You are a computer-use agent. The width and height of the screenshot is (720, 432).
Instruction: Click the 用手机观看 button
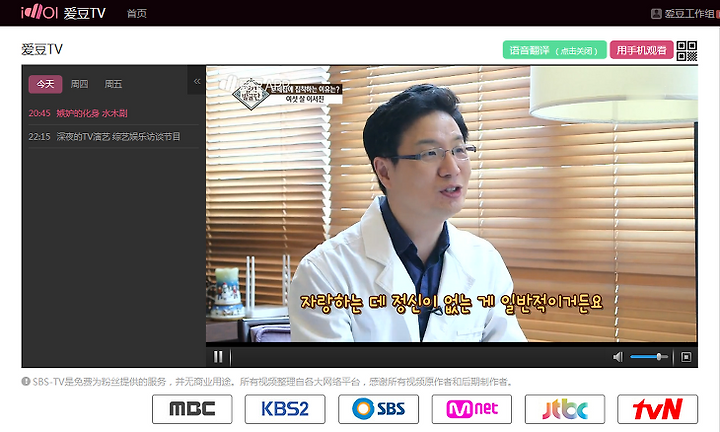[641, 50]
